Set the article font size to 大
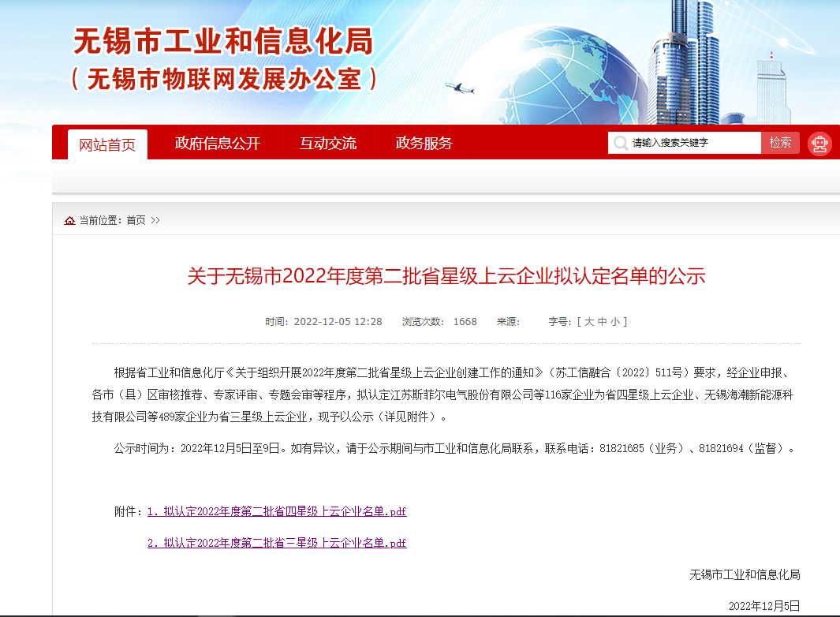840x617 pixels. tap(590, 321)
